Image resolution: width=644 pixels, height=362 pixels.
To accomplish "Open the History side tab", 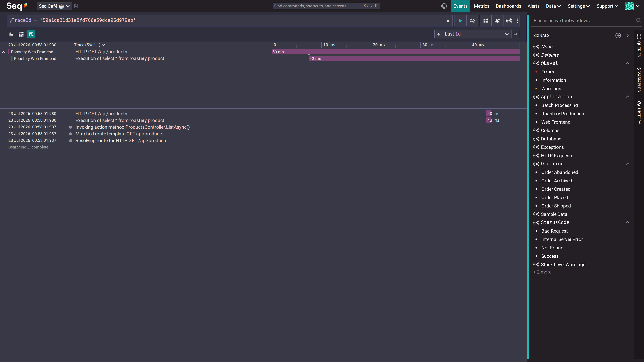I will 639,112.
